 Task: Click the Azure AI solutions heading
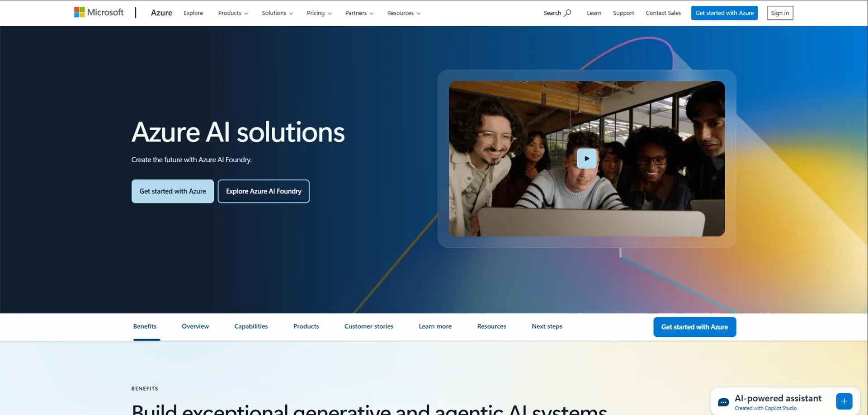pos(238,132)
